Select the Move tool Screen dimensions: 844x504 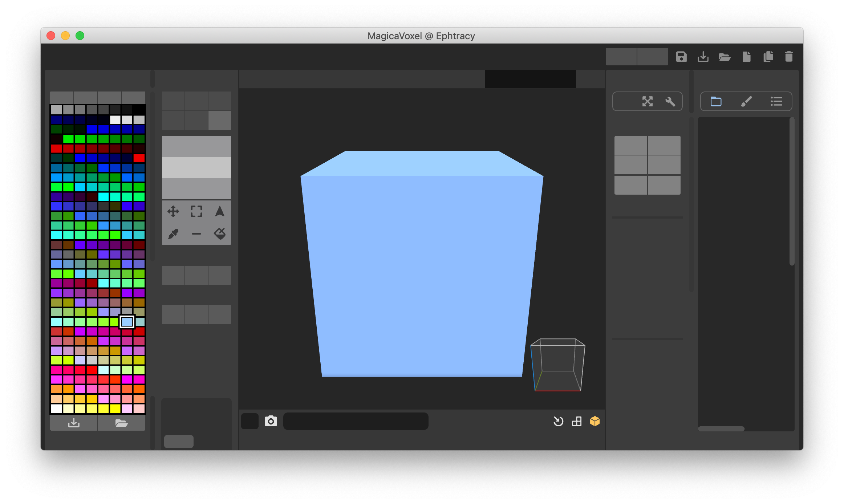[174, 211]
